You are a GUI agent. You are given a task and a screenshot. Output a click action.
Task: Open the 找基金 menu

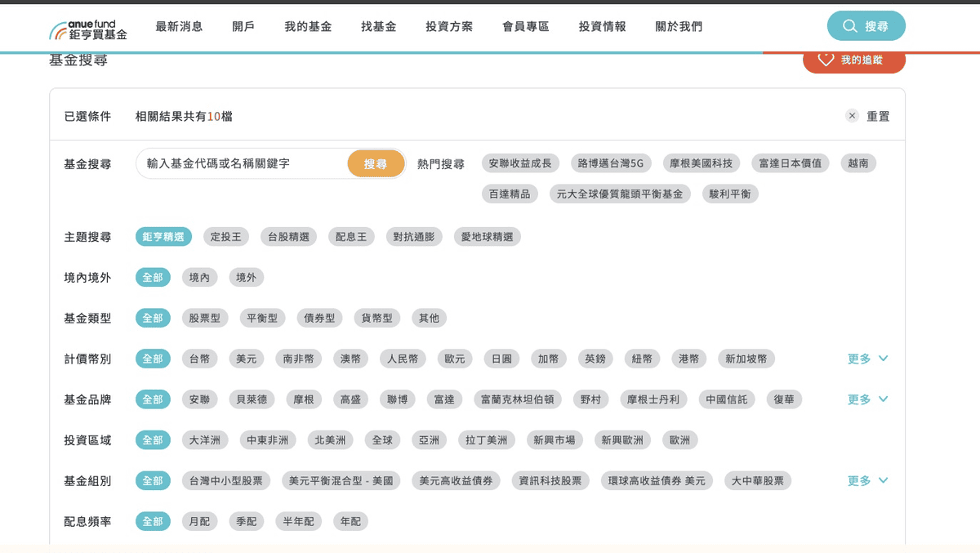coord(379,26)
